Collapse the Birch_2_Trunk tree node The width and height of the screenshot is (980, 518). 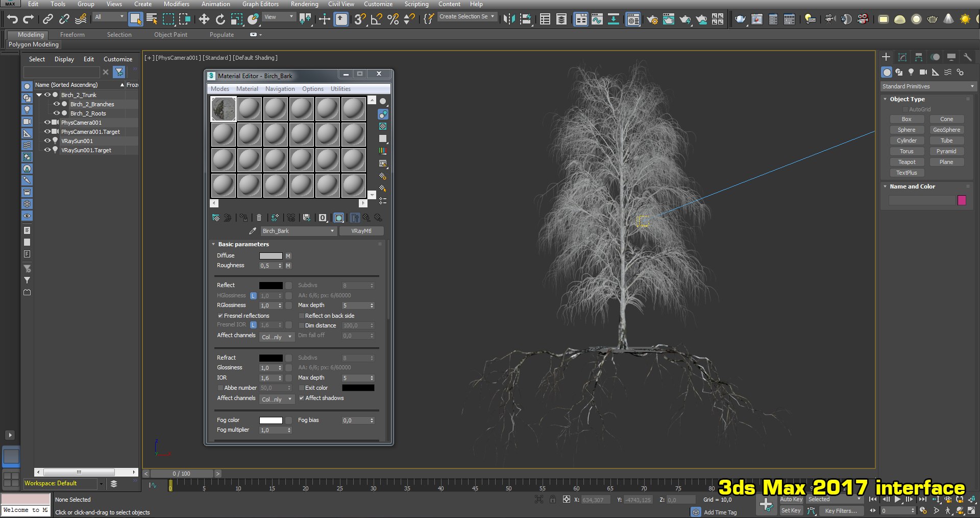click(39, 95)
